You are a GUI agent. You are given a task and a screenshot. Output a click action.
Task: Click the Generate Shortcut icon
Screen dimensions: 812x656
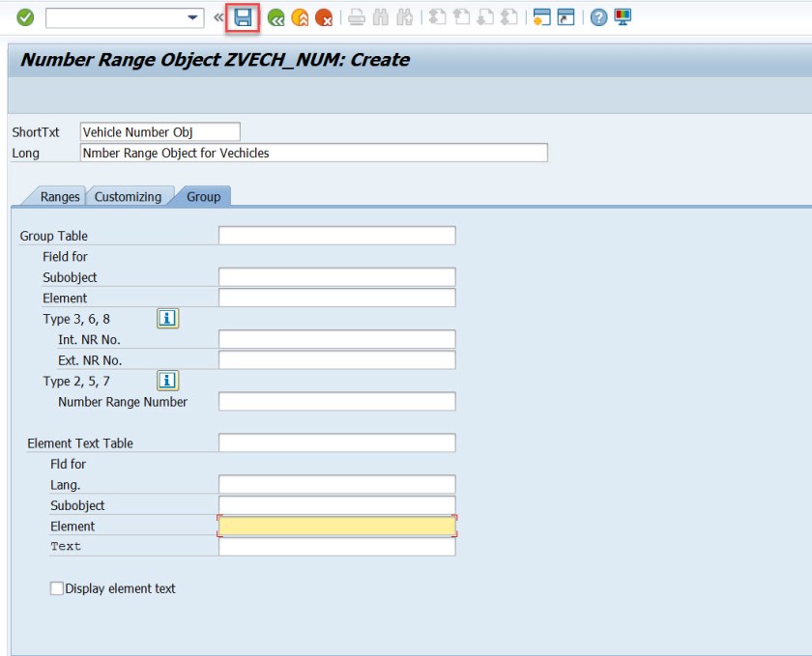pyautogui.click(x=565, y=17)
